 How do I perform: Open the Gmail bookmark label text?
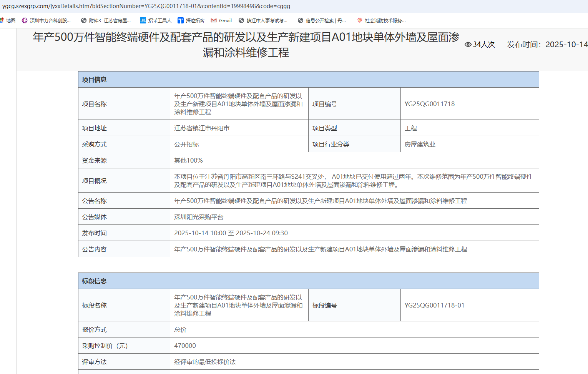point(226,20)
